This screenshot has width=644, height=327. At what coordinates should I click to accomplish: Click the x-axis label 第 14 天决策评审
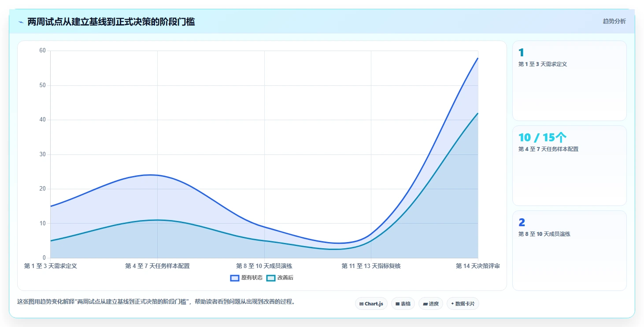point(478,266)
